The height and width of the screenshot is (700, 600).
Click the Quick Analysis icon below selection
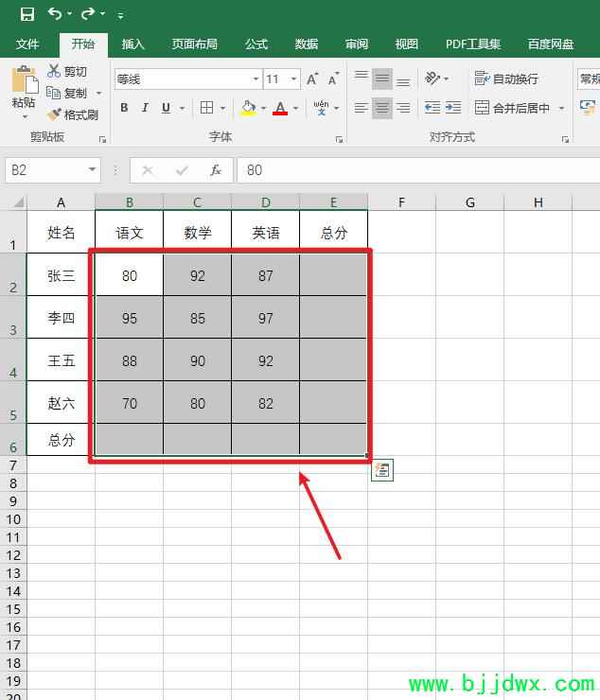point(381,470)
